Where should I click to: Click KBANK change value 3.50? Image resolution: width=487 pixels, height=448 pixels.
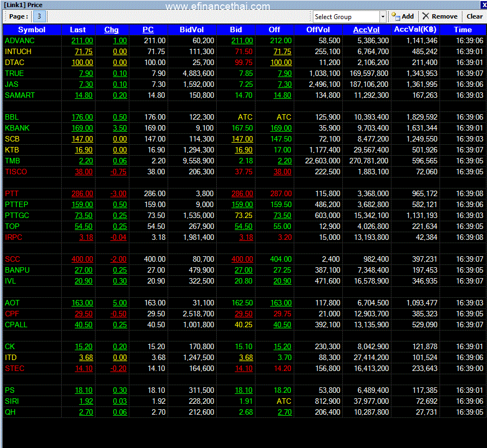(120, 128)
